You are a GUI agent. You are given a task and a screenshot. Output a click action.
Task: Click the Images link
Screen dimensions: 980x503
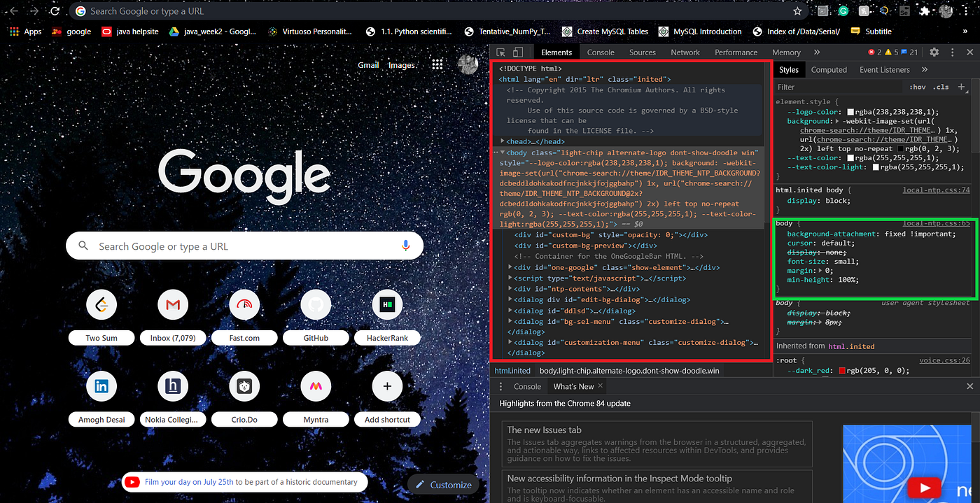pos(402,65)
